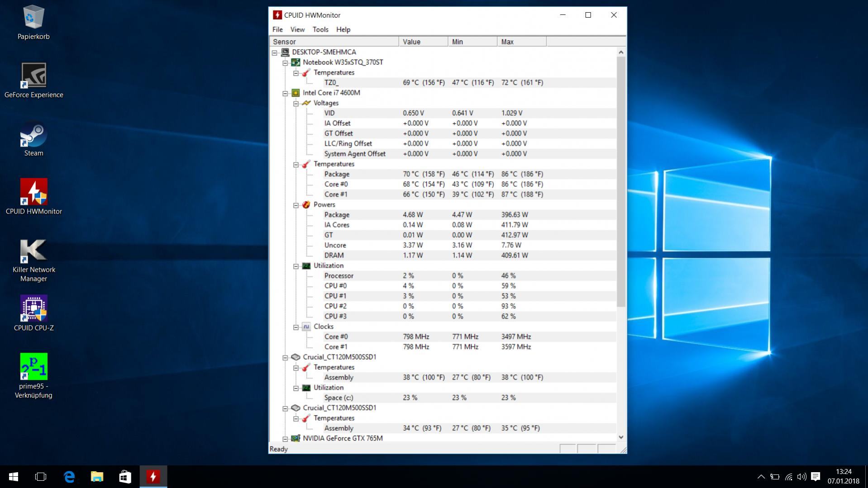
Task: Minimize the CPUID HWMonitor window
Action: click(563, 15)
